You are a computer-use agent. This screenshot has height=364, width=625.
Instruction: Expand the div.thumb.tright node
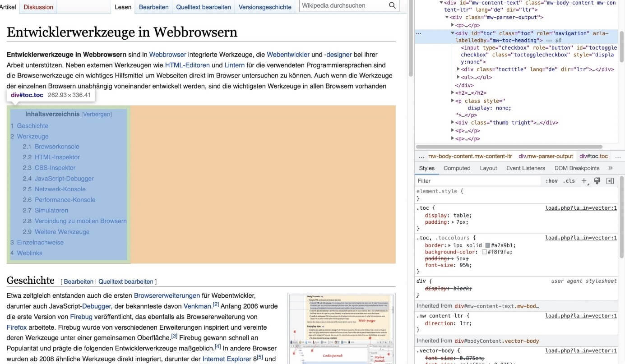[x=453, y=123]
